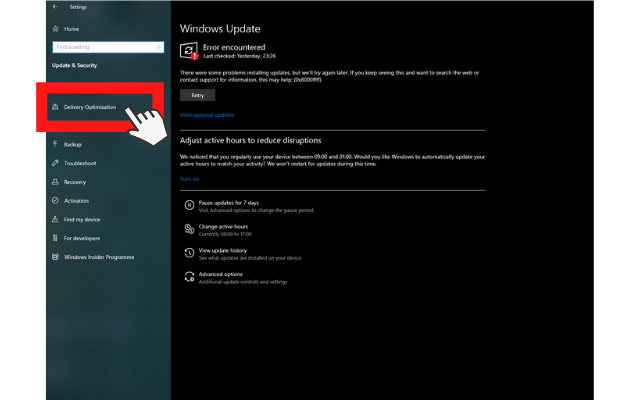The width and height of the screenshot is (640, 400).
Task: Click 'See what updates are installed' text
Action: pos(250,258)
